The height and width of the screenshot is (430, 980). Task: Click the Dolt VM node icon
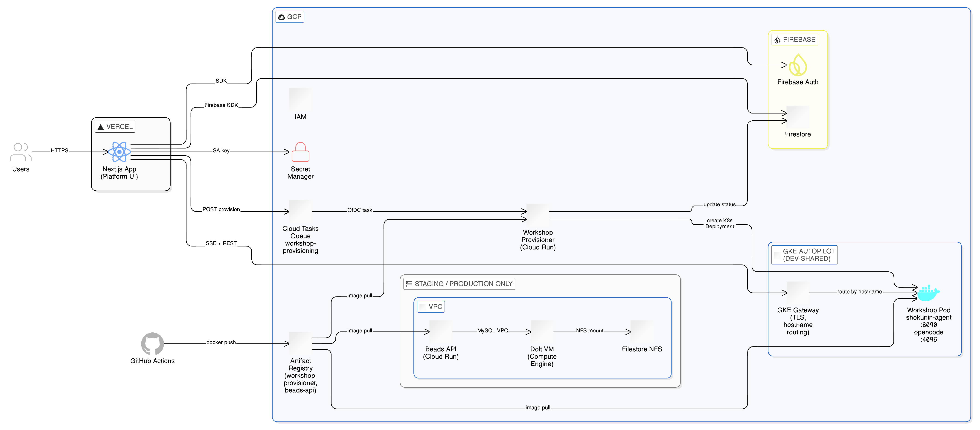[x=542, y=332]
